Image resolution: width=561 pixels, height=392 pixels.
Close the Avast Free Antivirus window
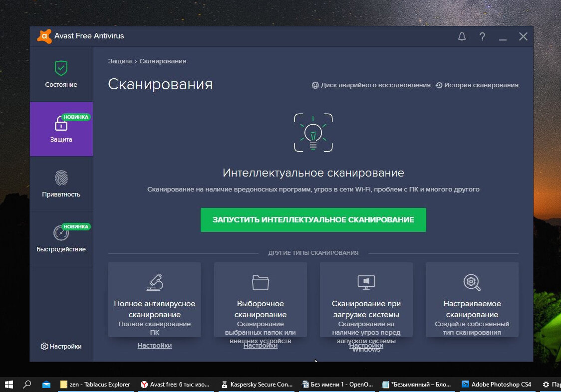(523, 36)
